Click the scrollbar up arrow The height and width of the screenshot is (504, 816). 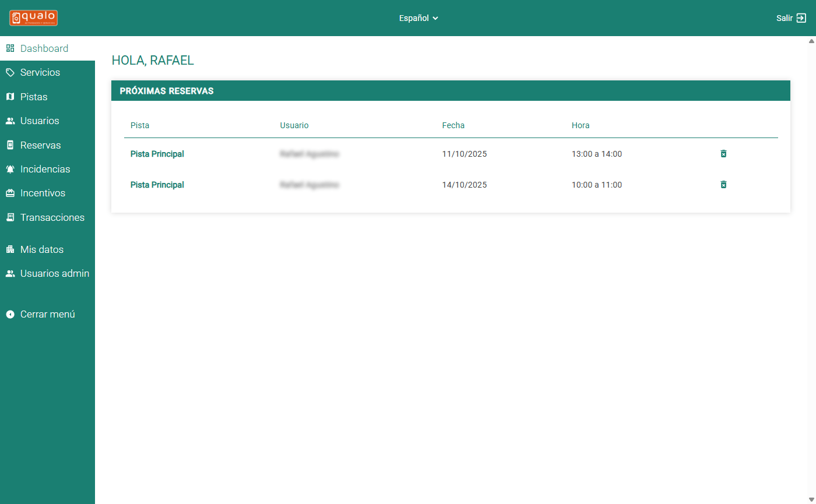(x=811, y=41)
